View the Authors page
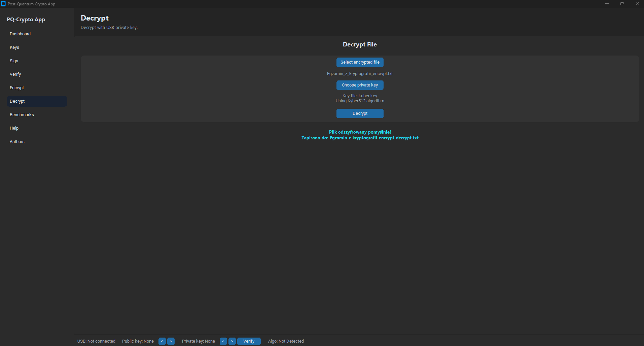The width and height of the screenshot is (644, 346). click(x=17, y=141)
